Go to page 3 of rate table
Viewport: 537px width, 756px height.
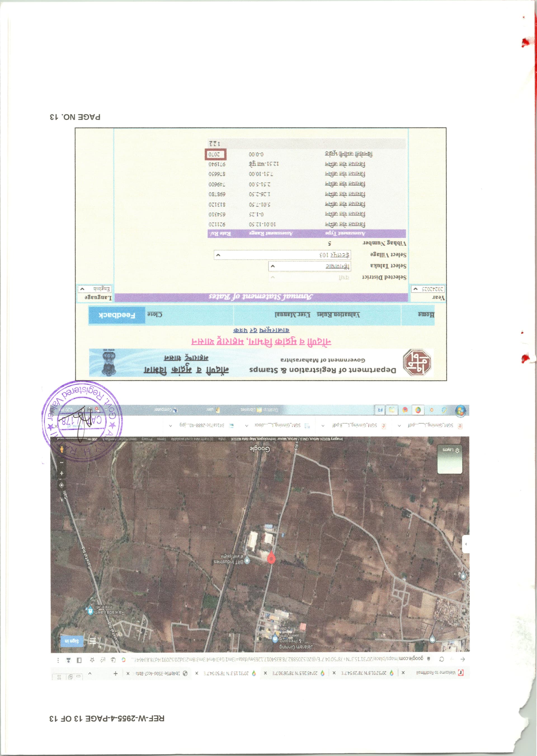(211, 144)
